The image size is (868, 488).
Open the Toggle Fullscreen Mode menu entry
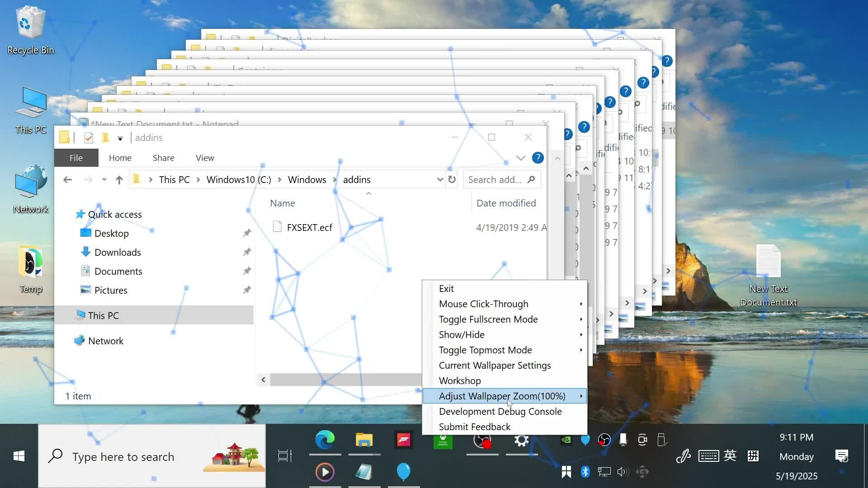click(488, 319)
